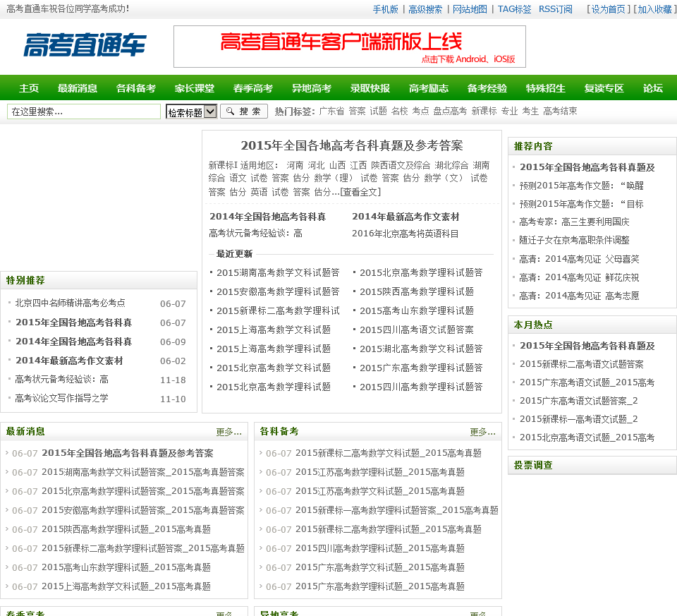677x616 pixels.
Task: Open 2015江苏高考数学理科试题_2015高考真题 link
Action: coord(380,472)
